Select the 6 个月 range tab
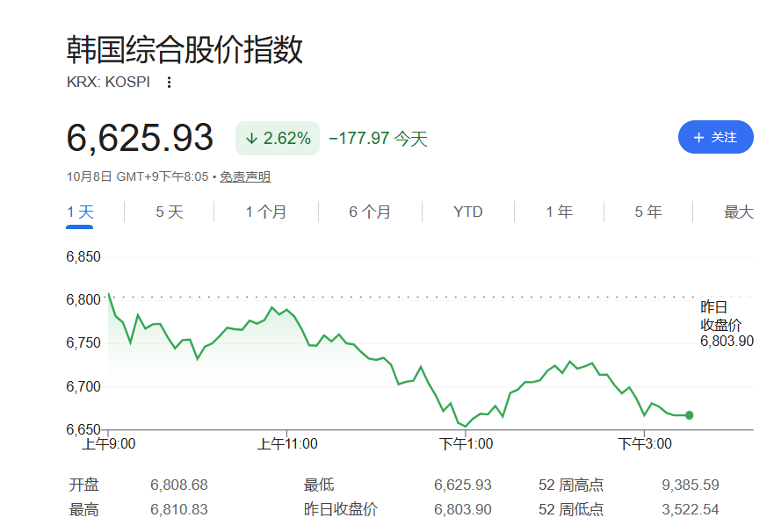The width and height of the screenshot is (774, 532). pos(370,212)
